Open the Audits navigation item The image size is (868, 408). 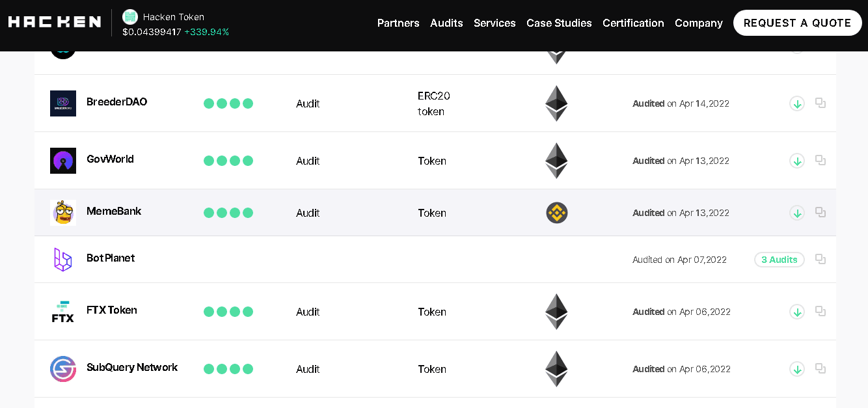446,23
